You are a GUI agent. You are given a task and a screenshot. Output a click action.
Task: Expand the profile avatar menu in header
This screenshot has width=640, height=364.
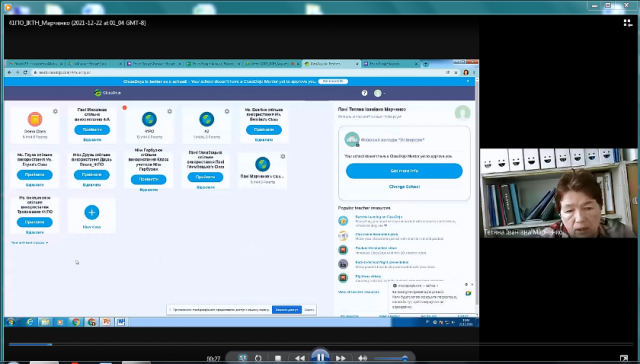coord(379,93)
